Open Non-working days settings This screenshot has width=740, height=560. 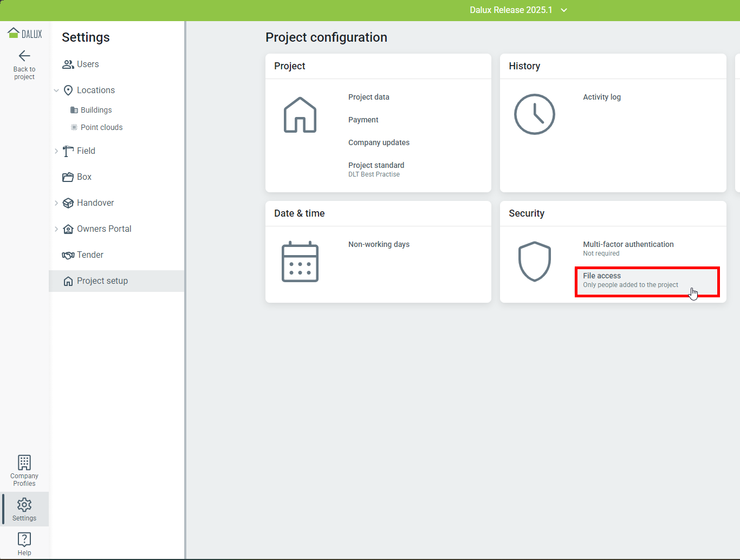coord(379,244)
